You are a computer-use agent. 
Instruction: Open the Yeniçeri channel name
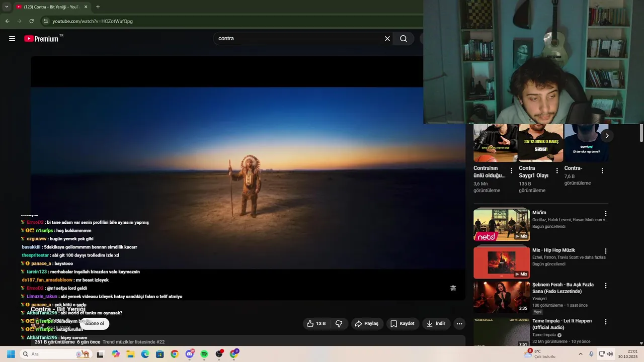pyautogui.click(x=541, y=299)
